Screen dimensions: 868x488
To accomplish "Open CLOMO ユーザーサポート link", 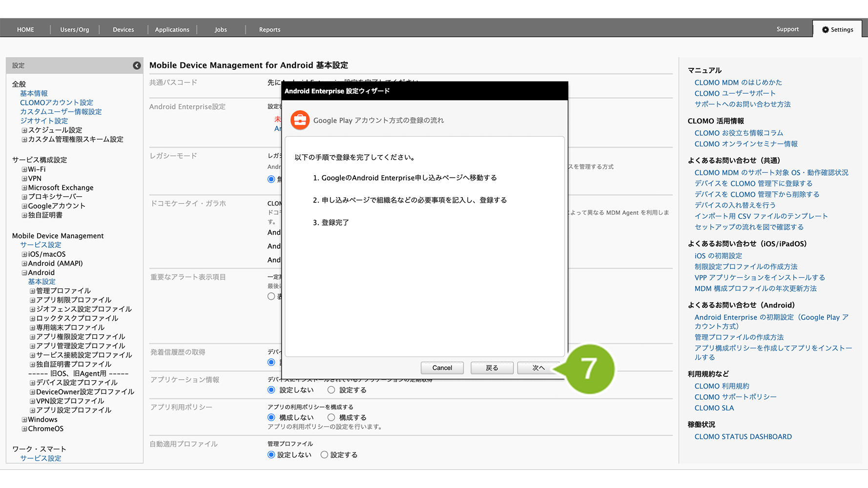I will pos(735,94).
